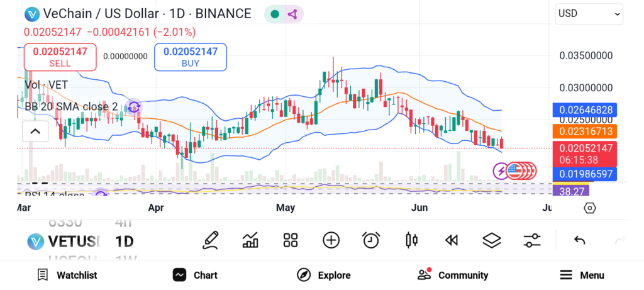Image resolution: width=644 pixels, height=290 pixels.
Task: Click the 0.02646828 upper band price label
Action: pyautogui.click(x=586, y=110)
